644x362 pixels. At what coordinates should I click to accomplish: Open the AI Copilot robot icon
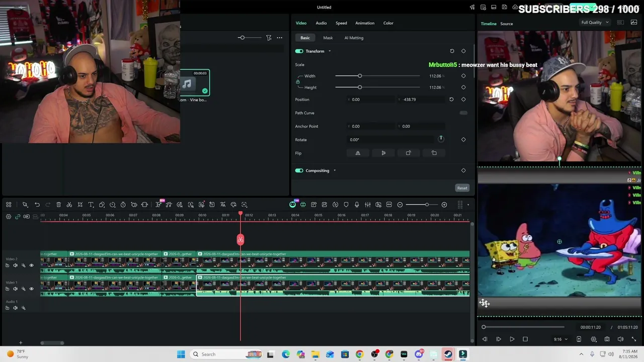pos(293,205)
